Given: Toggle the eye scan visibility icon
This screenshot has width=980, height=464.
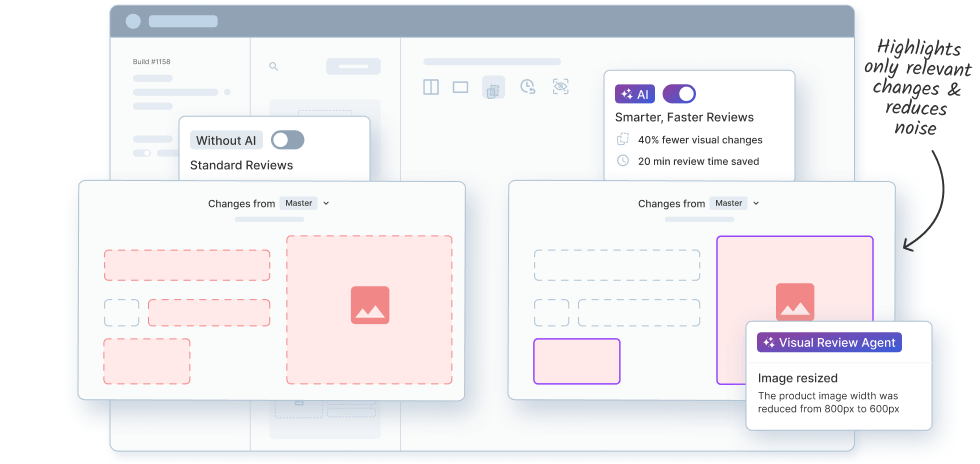Looking at the screenshot, I should coord(561,87).
